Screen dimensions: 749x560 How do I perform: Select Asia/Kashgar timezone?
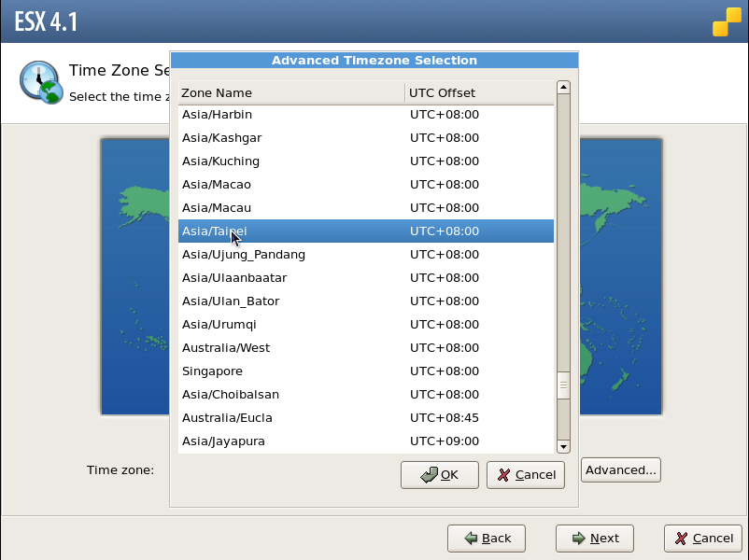pos(366,138)
